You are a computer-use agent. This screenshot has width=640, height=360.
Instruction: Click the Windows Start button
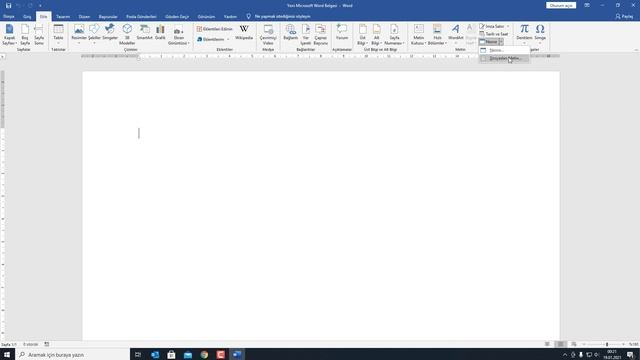[7, 354]
